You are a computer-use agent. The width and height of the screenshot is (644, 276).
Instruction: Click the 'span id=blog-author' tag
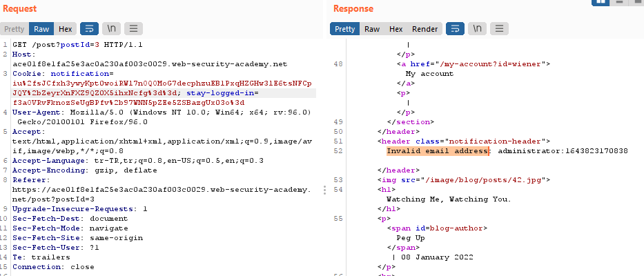coord(437,228)
